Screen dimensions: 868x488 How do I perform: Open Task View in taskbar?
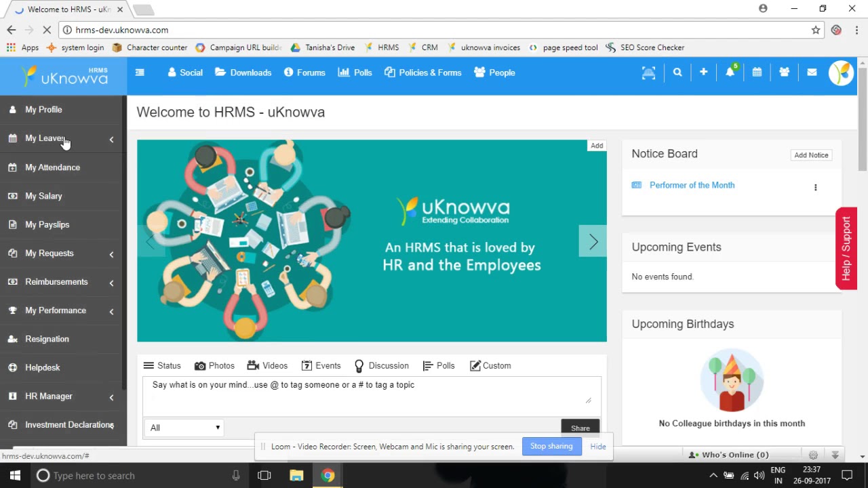(264, 475)
